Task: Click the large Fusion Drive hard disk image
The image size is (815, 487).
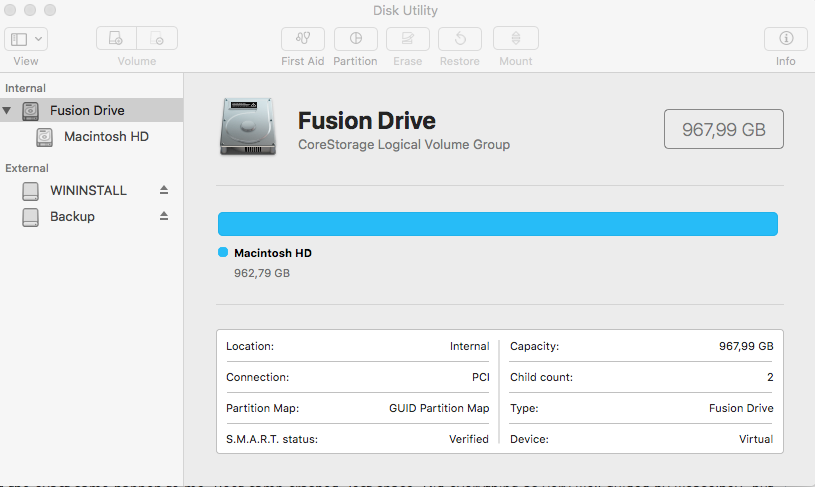Action: 247,126
